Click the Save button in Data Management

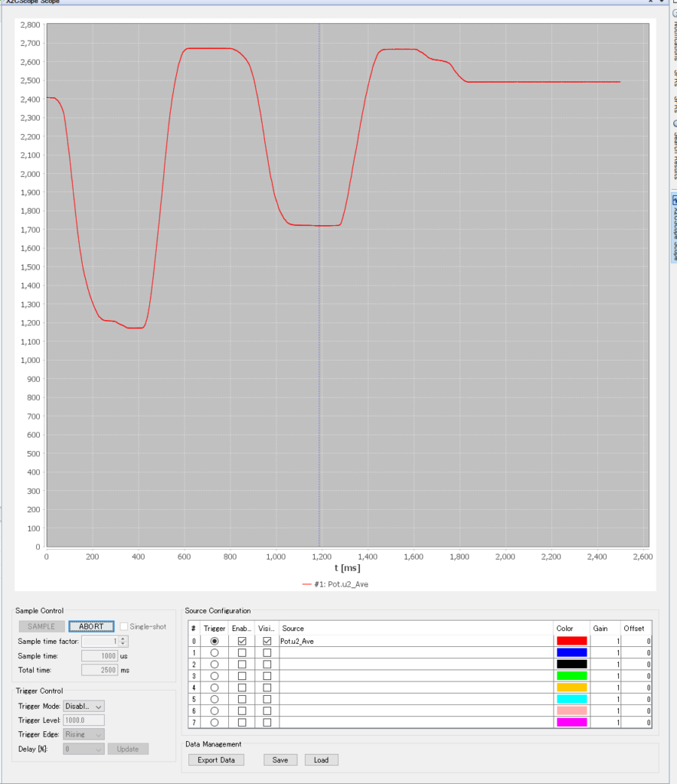coord(280,760)
